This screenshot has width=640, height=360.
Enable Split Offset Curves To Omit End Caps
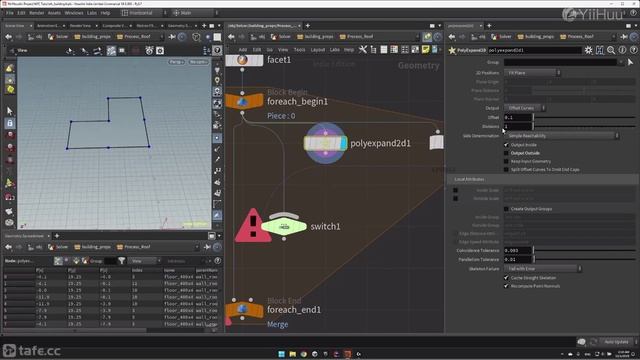coord(506,169)
